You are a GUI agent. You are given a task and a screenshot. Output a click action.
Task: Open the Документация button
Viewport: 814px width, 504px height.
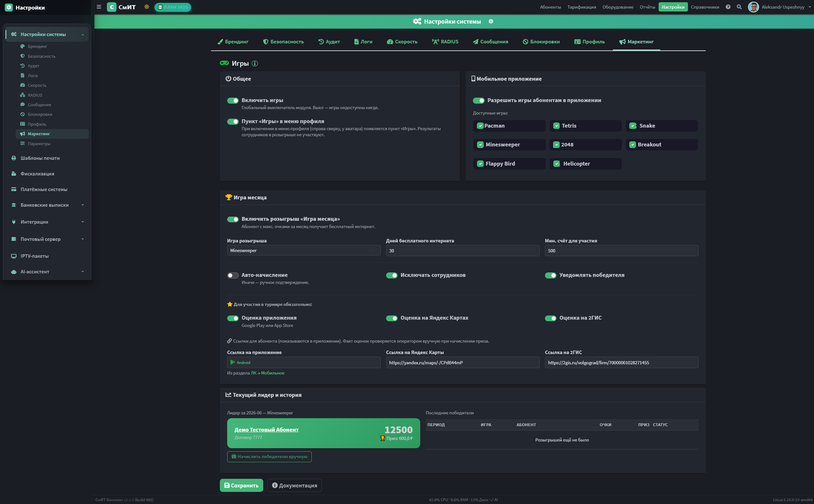pos(295,485)
